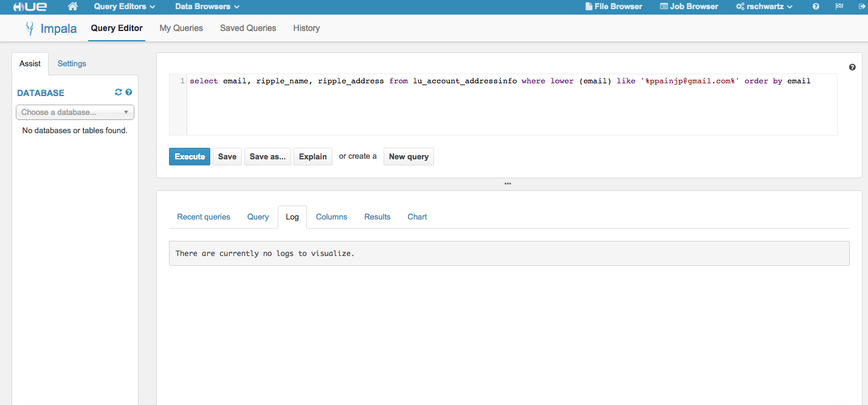Expand the Query Editors menu
Image resolution: width=868 pixels, height=405 pixels.
pyautogui.click(x=125, y=7)
